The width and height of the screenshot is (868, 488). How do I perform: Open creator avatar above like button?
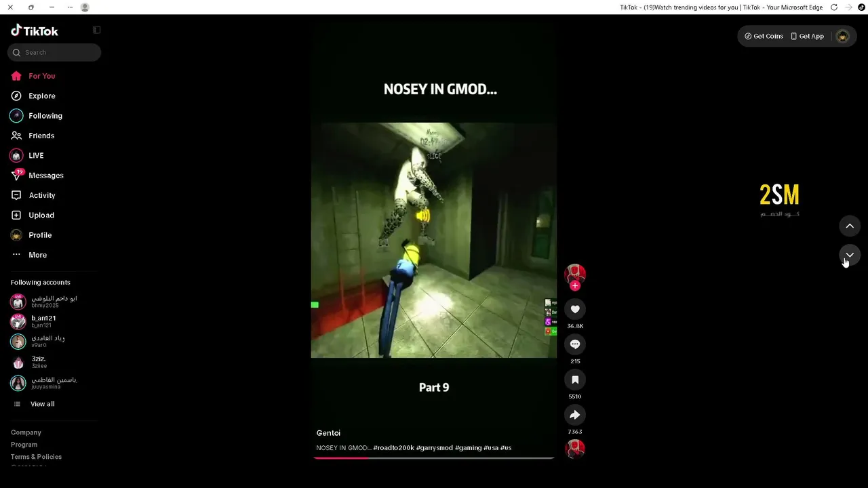pos(575,273)
